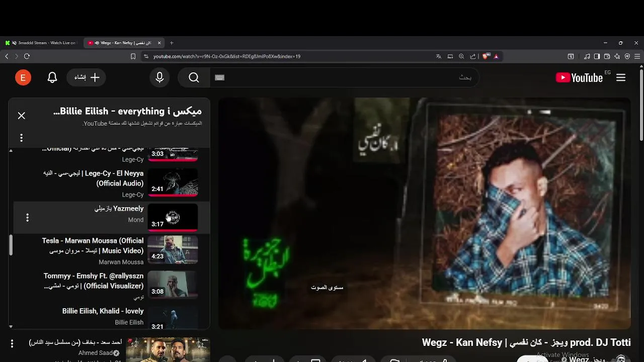The width and height of the screenshot is (644, 362).
Task: Open the mix title 'Billie Eilish - everything i'
Action: click(127, 111)
